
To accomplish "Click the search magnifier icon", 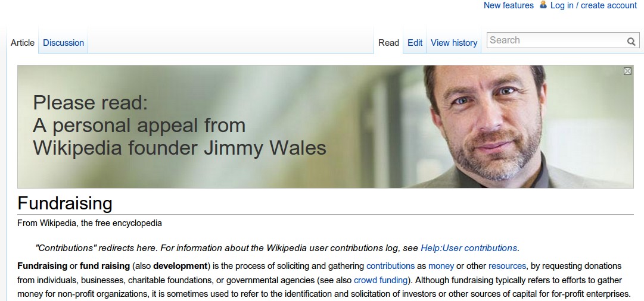I will point(631,42).
